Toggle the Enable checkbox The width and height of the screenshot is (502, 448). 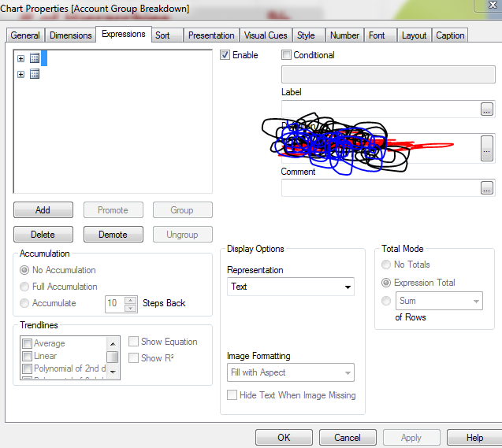pos(225,55)
